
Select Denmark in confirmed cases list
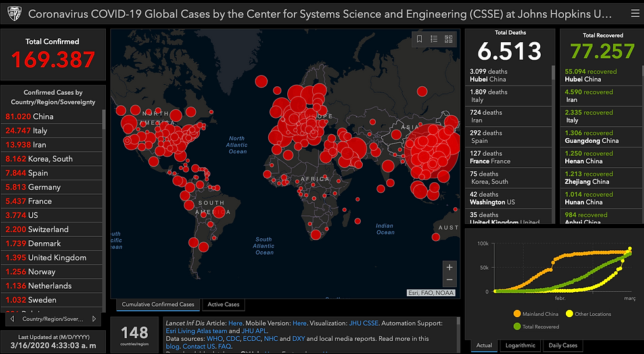(51, 243)
